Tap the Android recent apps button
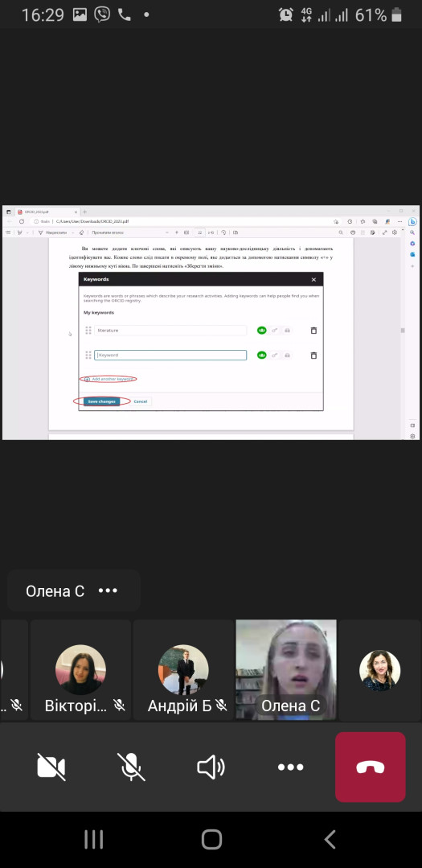 pyautogui.click(x=94, y=839)
